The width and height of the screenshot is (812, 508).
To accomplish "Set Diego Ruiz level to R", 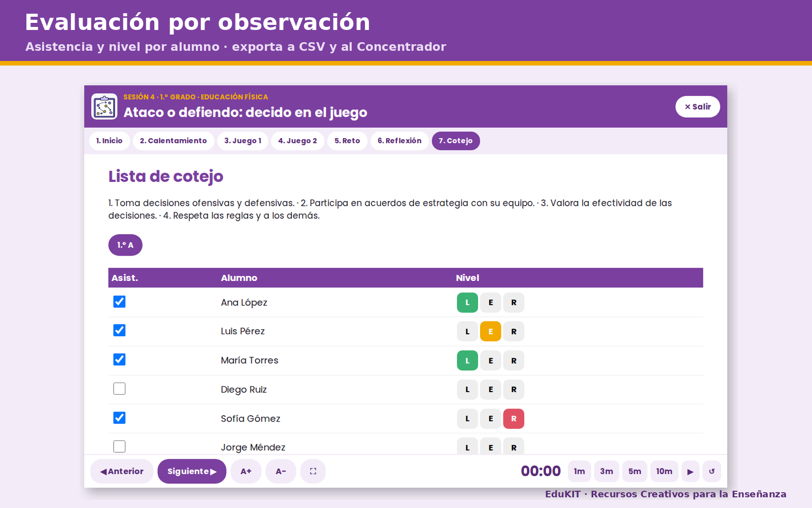I will pyautogui.click(x=514, y=390).
